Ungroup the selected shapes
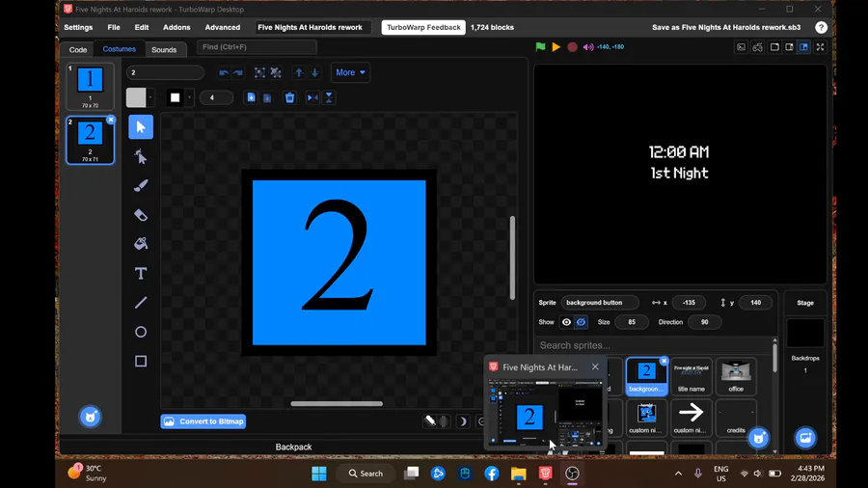The image size is (868, 488). point(276,72)
